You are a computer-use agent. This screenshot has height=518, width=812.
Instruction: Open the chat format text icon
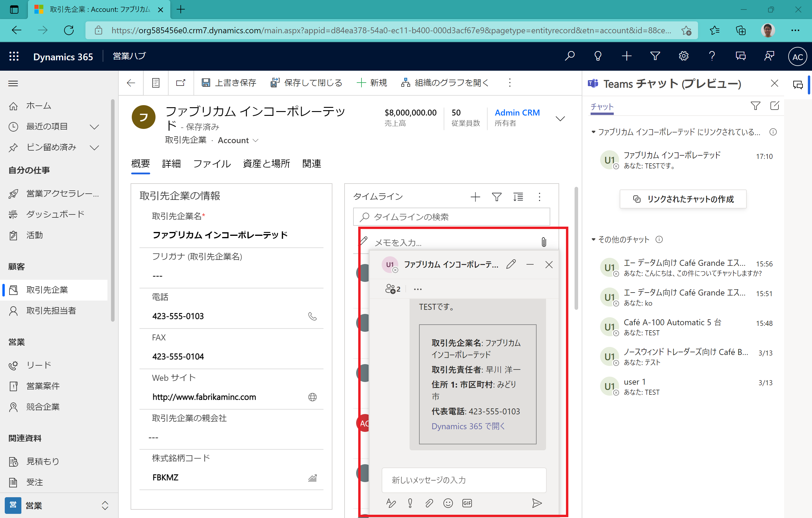tap(391, 503)
